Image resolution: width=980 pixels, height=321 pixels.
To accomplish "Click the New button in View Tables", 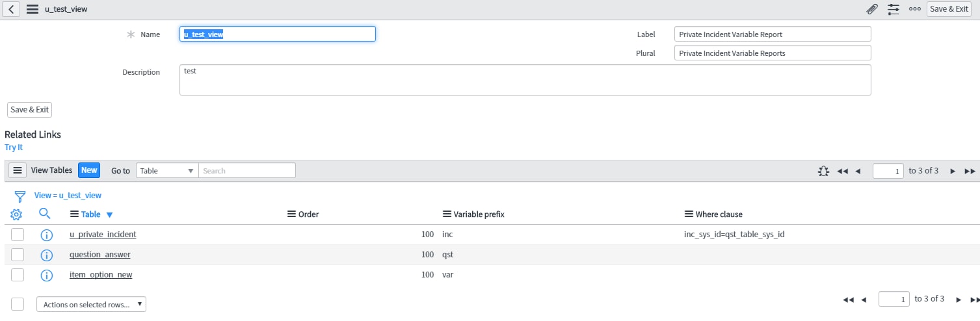I will point(89,170).
